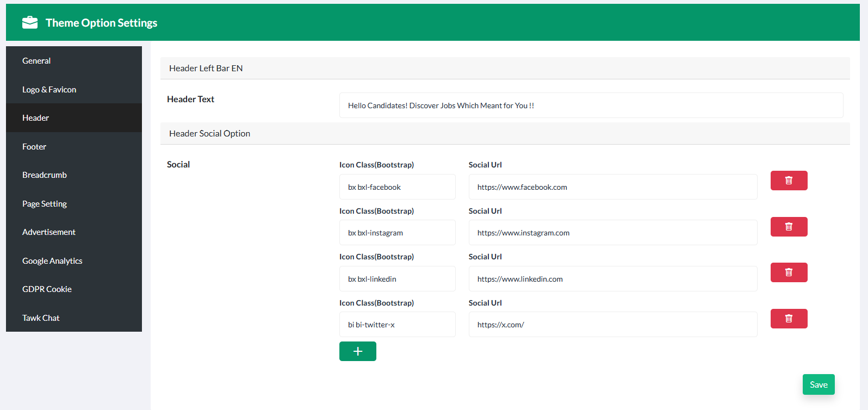Click the briefcase icon in the header
The image size is (868, 410).
click(30, 22)
